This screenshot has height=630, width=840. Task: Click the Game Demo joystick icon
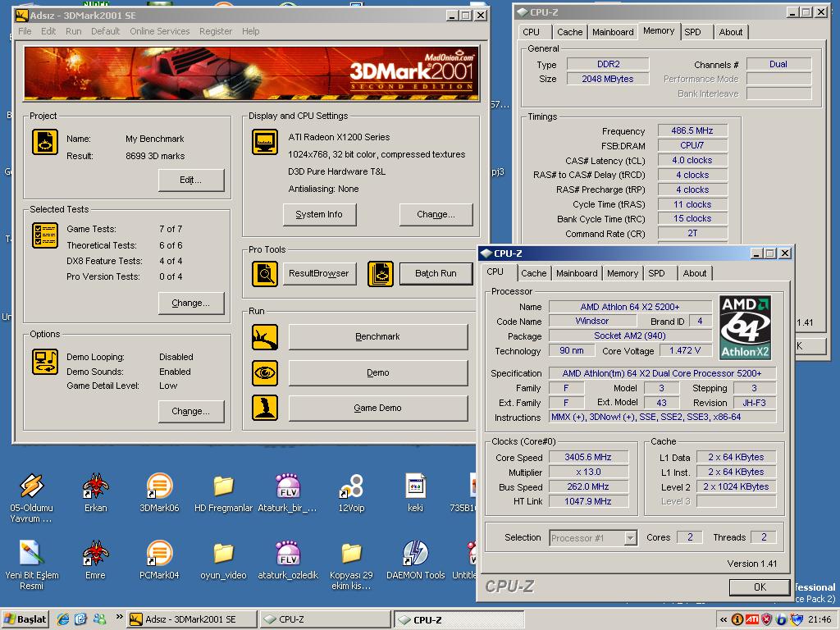coord(265,409)
